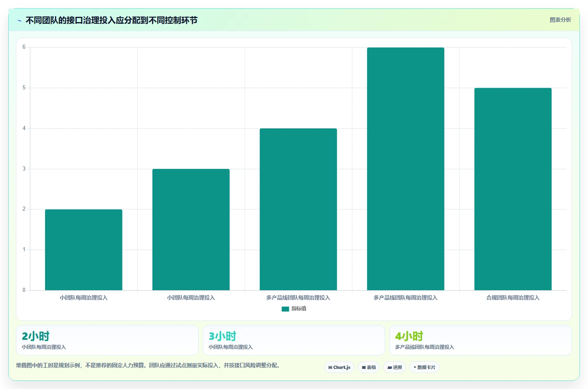Click the bar reaching value 2
Image resolution: width=588 pixels, height=389 pixels.
point(84,250)
